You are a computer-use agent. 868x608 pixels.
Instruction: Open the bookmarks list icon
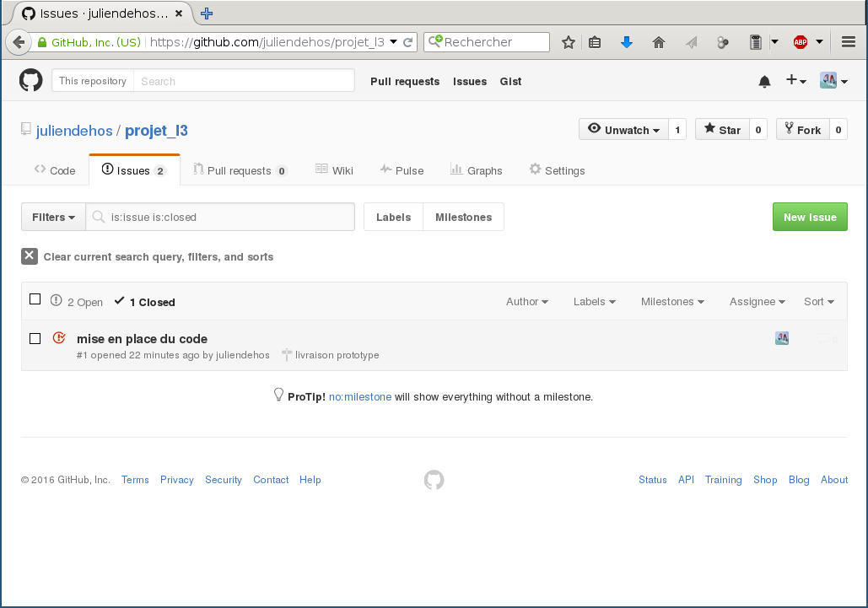[x=595, y=42]
